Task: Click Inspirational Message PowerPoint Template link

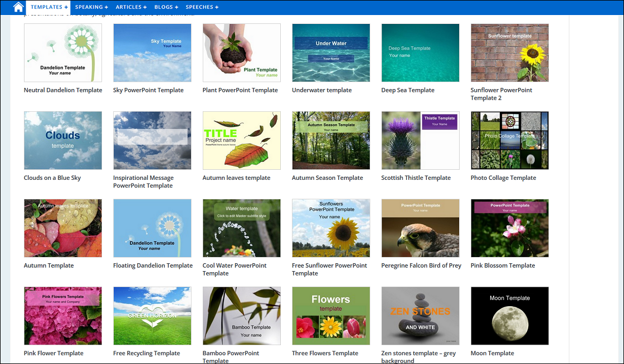Action: pyautogui.click(x=143, y=181)
